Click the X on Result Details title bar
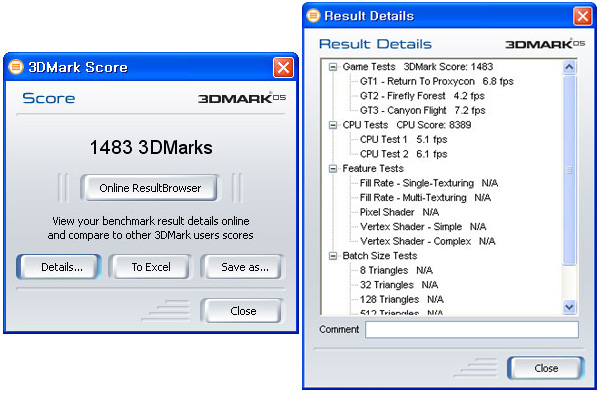 (x=582, y=16)
